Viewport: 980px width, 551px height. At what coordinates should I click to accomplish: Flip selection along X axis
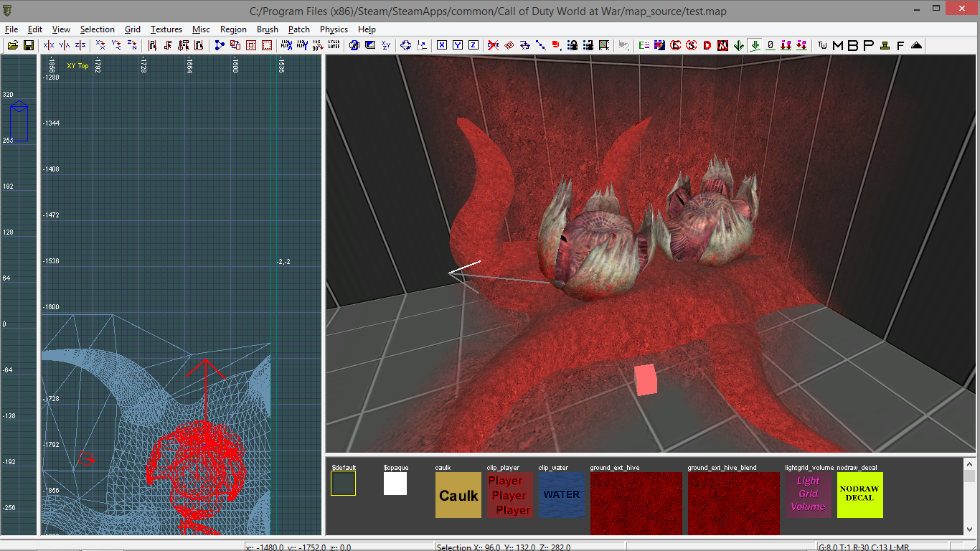tap(49, 45)
